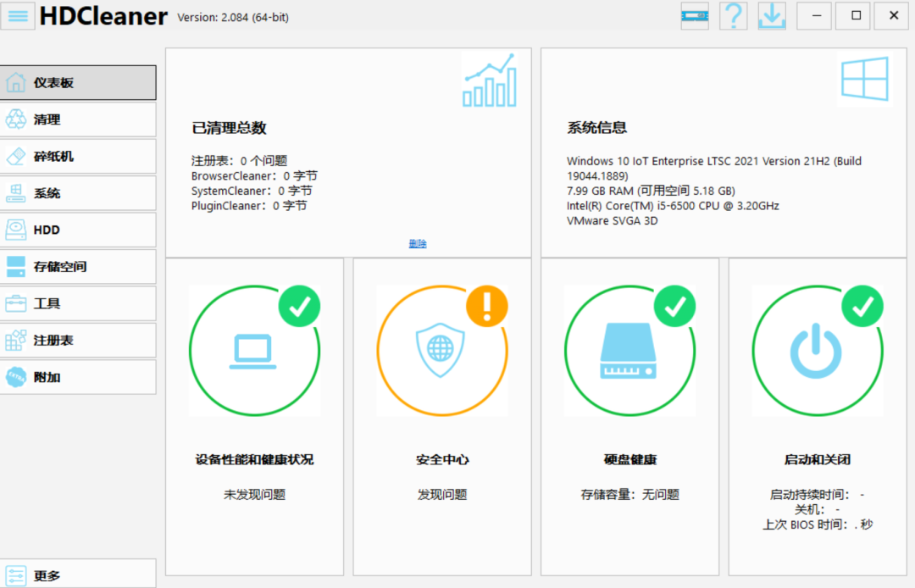Open the 碎纸机 shredder section
This screenshot has height=588, width=915.
78,157
